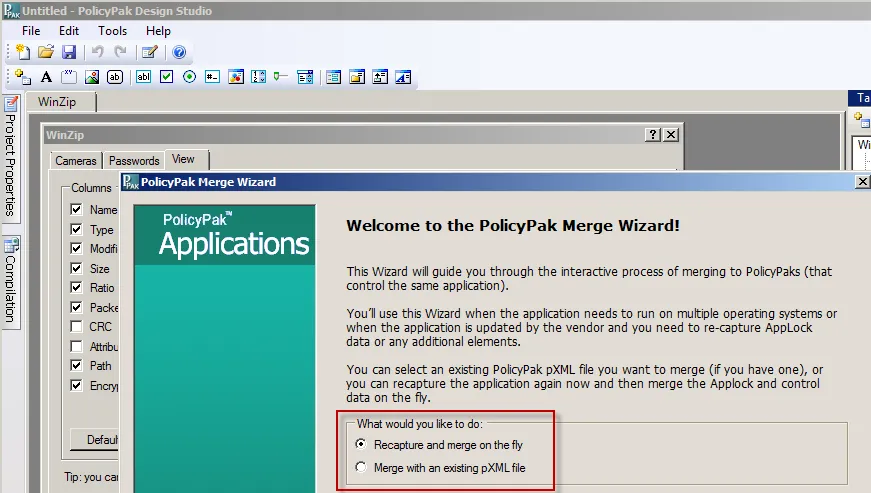The image size is (871, 493).
Task: Select 'Merge with an existing pXML file'
Action: point(361,467)
